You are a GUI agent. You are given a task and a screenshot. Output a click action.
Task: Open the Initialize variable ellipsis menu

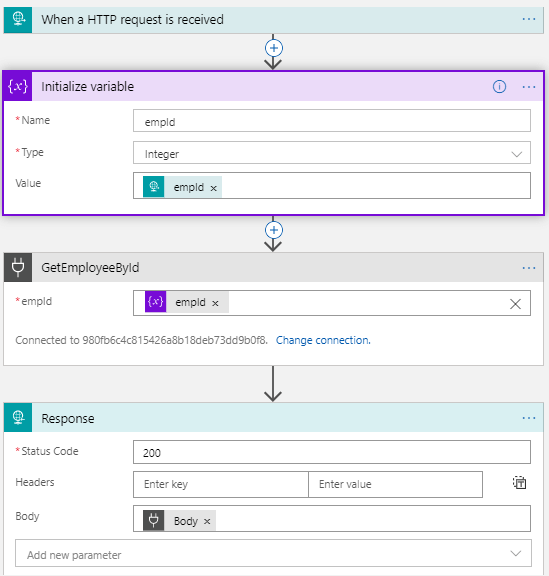[529, 87]
